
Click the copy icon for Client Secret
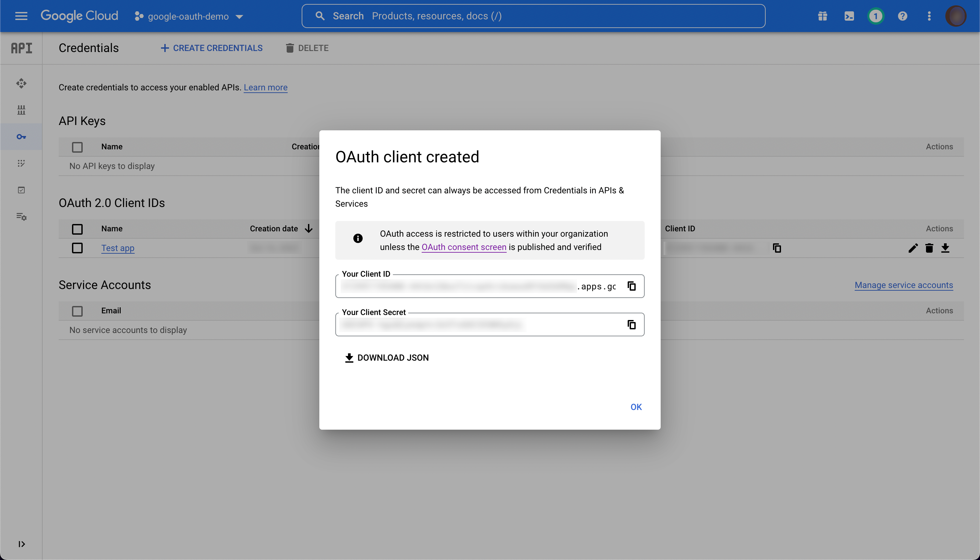[631, 324]
